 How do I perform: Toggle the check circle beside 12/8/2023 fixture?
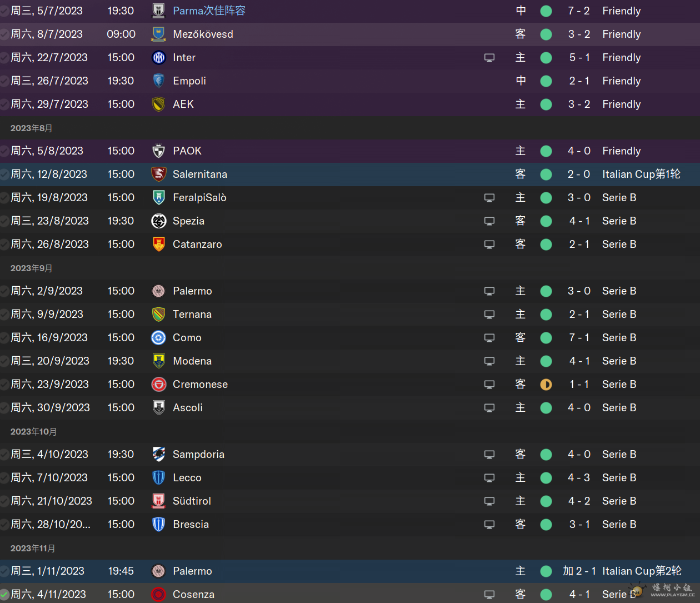(4, 174)
